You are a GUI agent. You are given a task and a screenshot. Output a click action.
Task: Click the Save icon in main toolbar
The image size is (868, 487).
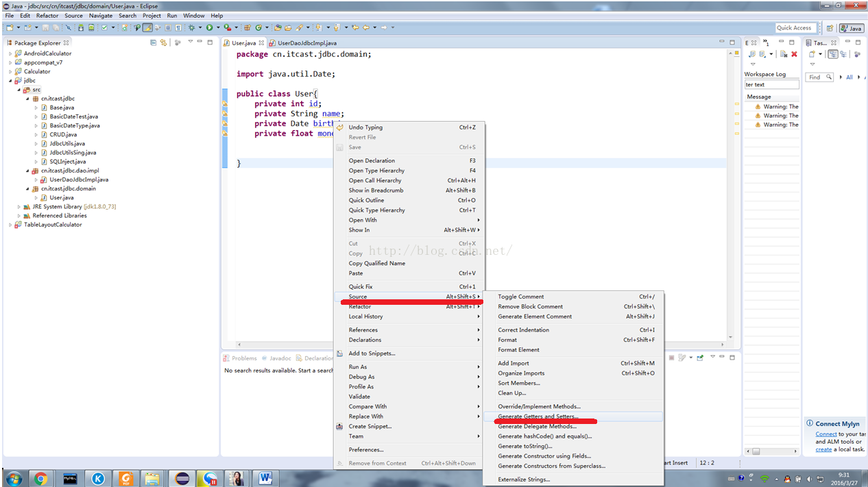point(45,27)
